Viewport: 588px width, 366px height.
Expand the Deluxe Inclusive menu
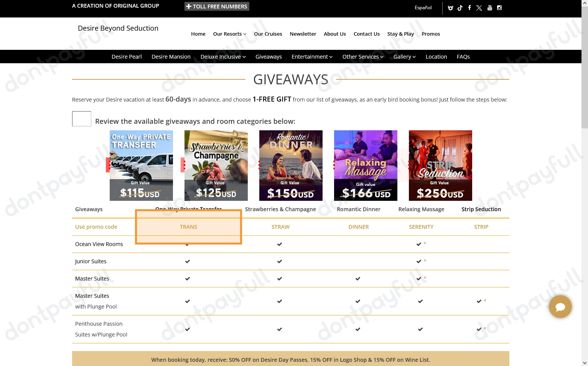point(223,57)
